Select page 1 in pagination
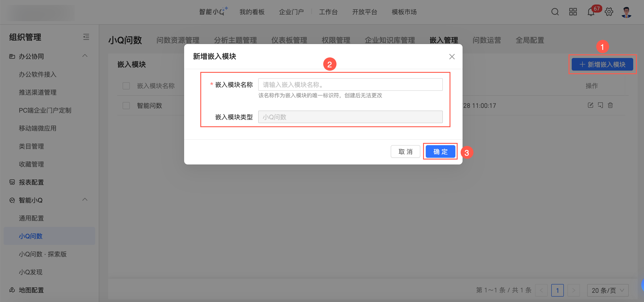The width and height of the screenshot is (644, 302). coord(557,290)
